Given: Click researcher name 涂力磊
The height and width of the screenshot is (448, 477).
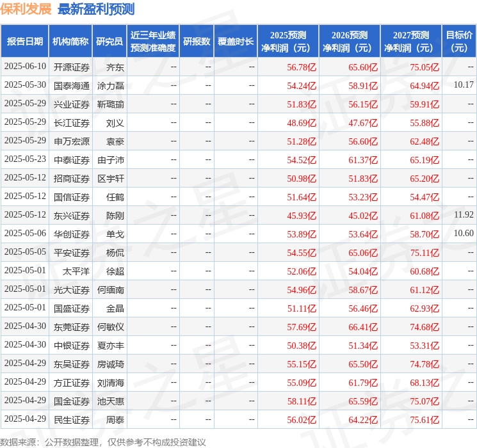Looking at the screenshot, I should tap(111, 86).
